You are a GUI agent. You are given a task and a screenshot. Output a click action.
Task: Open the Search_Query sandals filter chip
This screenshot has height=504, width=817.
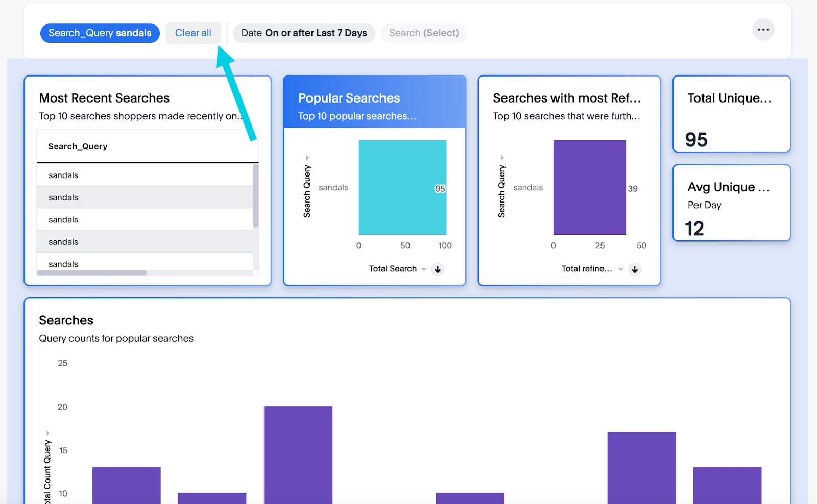click(100, 33)
